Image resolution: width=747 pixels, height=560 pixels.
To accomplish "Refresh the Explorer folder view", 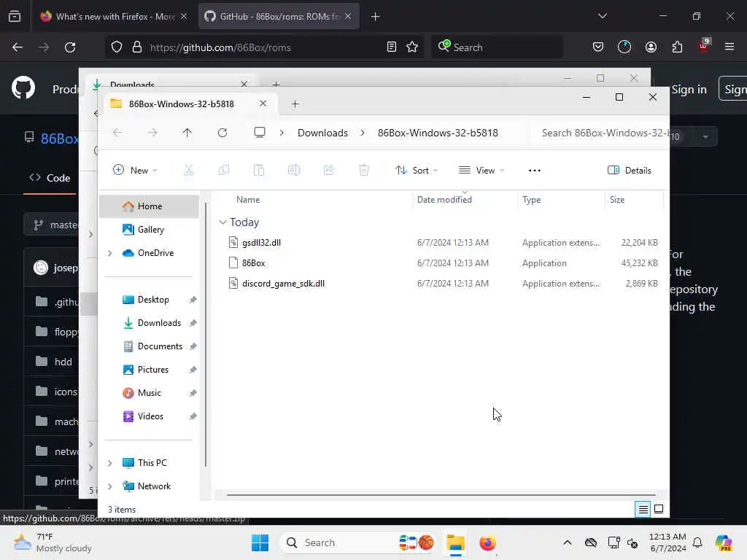I will pyautogui.click(x=222, y=133).
